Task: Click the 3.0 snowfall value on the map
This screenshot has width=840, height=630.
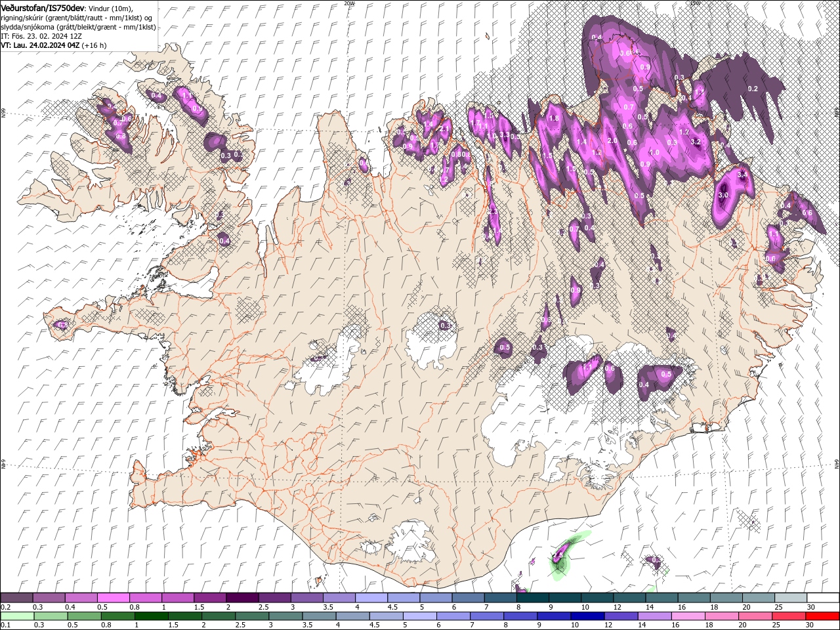Action: (723, 195)
